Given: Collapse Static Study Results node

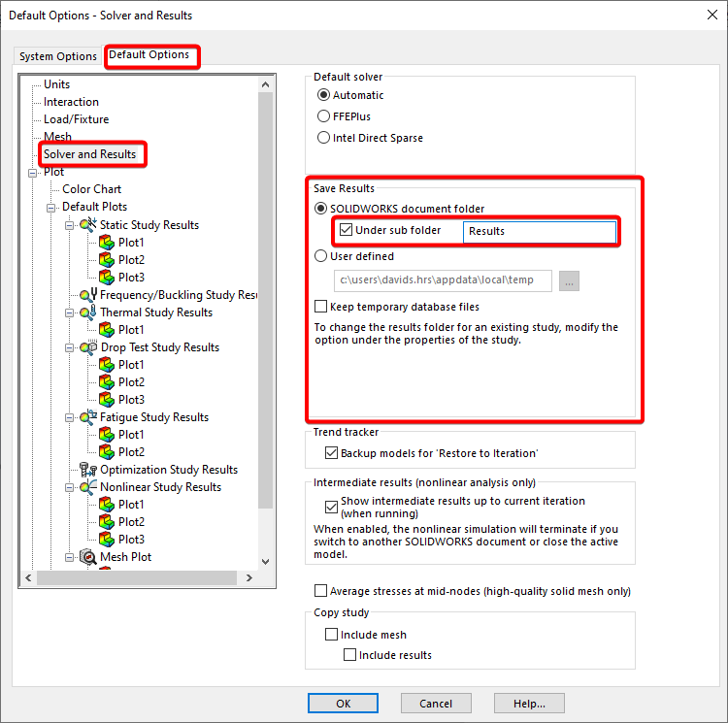Looking at the screenshot, I should [69, 225].
